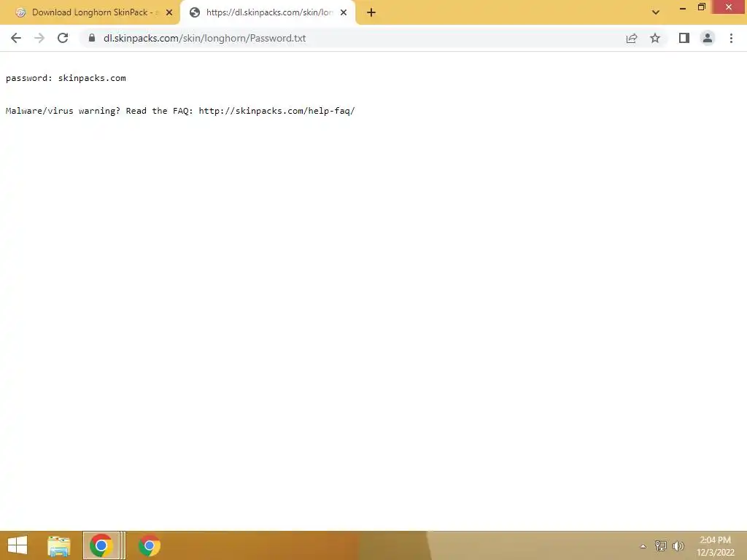
Task: Bookmark this page with the star
Action: [655, 38]
